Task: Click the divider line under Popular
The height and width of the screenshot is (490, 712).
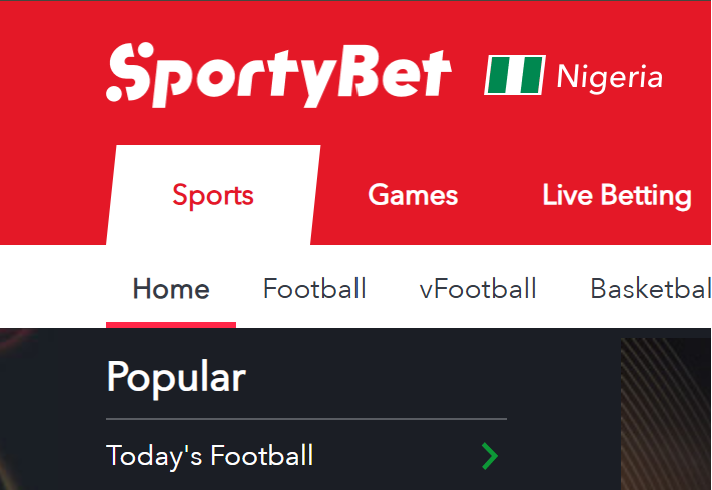Action: coord(307,419)
